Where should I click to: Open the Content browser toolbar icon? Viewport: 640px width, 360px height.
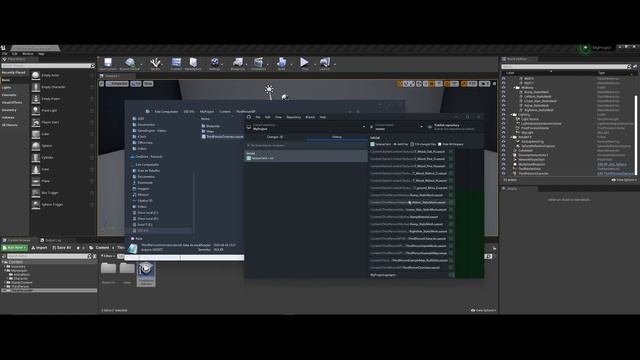(176, 63)
